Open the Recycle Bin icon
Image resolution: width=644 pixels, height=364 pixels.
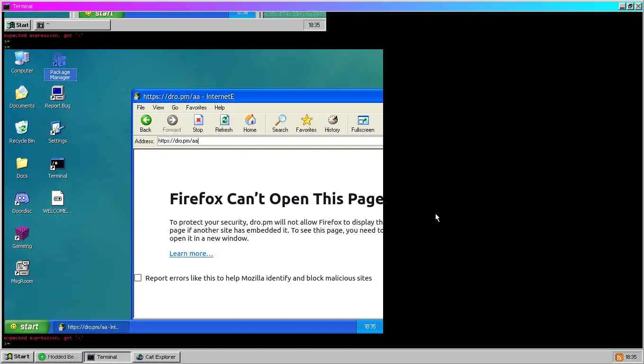[x=22, y=132]
